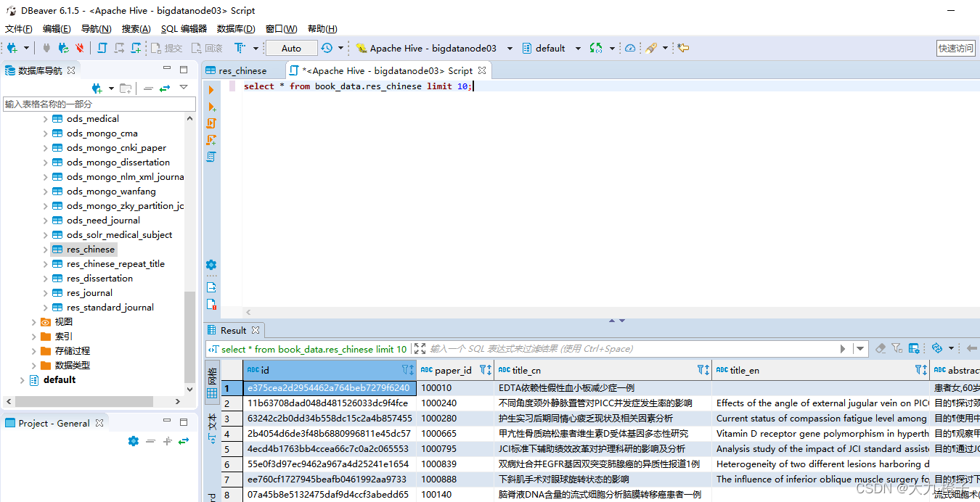Viewport: 980px width, 502px height.
Task: Click the red Disconnect plug icon
Action: [80, 48]
